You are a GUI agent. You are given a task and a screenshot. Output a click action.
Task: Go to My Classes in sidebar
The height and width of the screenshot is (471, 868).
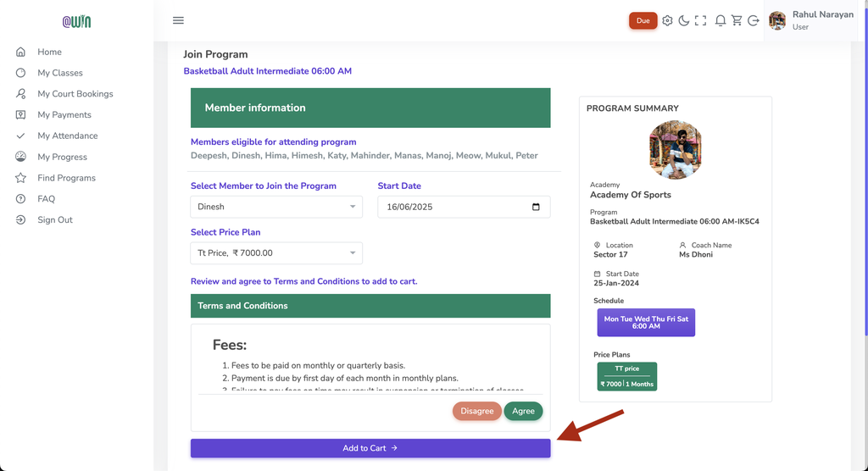pos(60,73)
